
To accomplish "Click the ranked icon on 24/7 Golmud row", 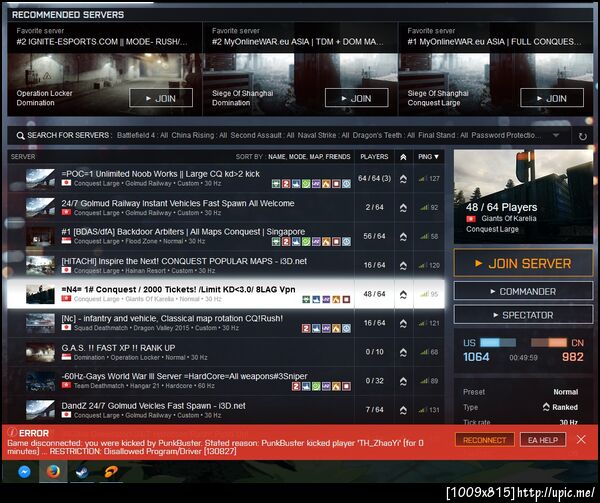I will [x=403, y=208].
